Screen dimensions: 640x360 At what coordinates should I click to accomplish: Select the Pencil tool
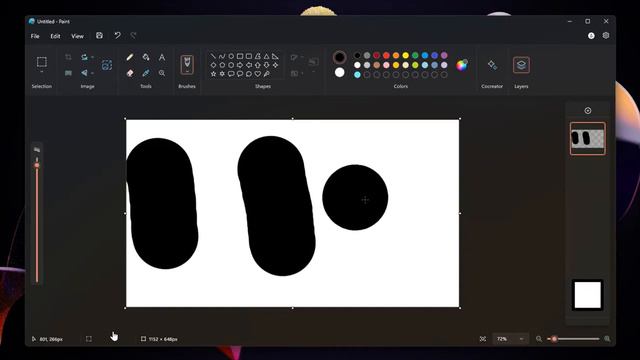[x=130, y=57]
